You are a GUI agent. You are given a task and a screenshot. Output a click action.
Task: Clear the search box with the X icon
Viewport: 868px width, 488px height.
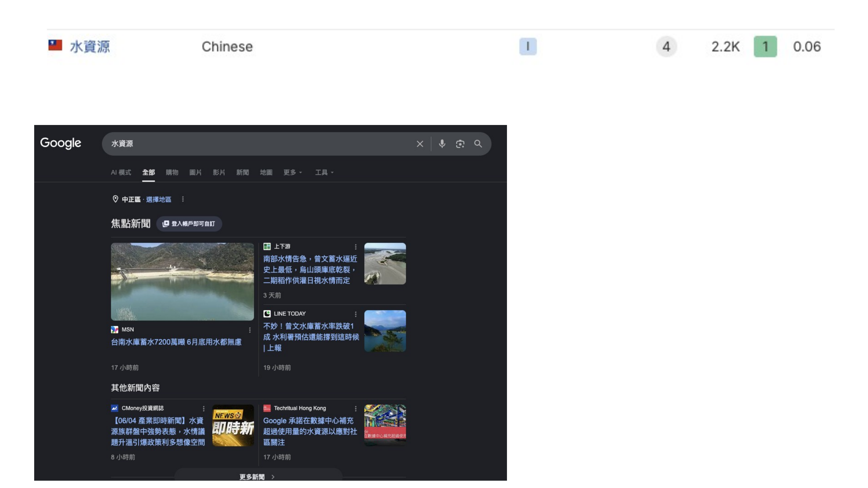(x=420, y=144)
